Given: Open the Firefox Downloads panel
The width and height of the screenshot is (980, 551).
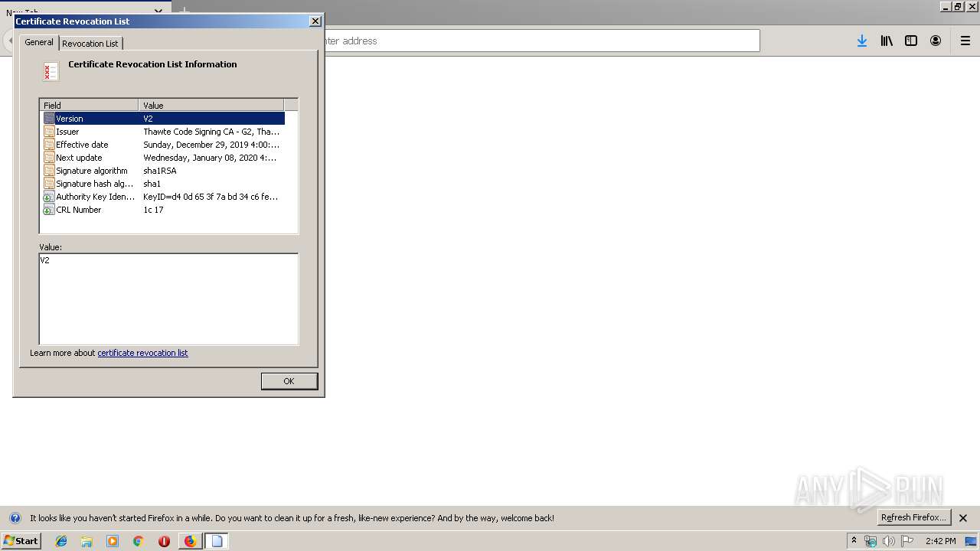Looking at the screenshot, I should [x=862, y=41].
